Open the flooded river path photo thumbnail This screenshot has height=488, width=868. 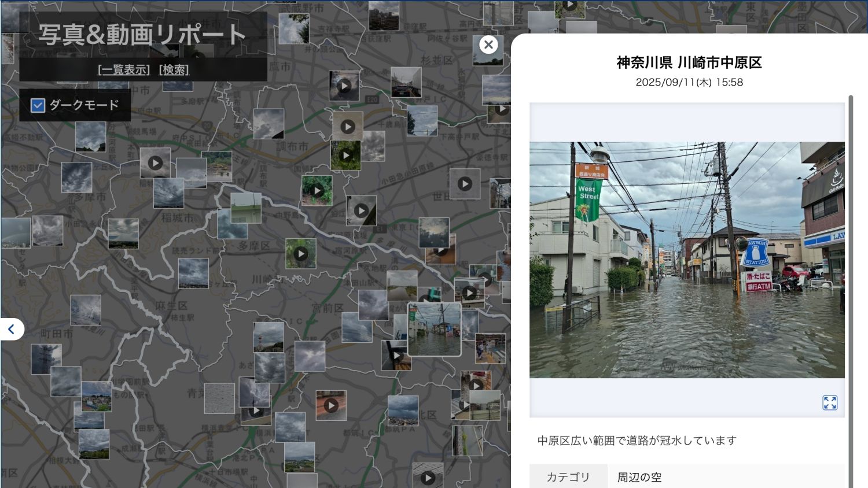pos(402,286)
